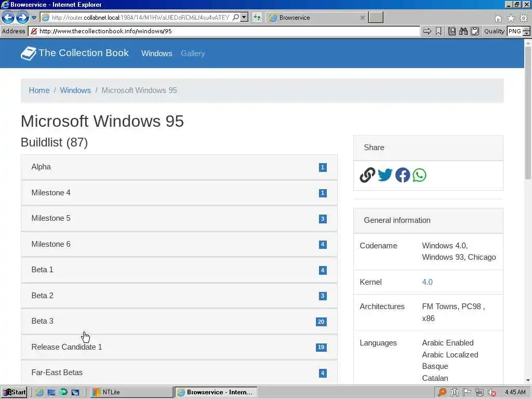This screenshot has height=399, width=532.
Task: Expand the Beta 2 build group
Action: [x=179, y=296]
